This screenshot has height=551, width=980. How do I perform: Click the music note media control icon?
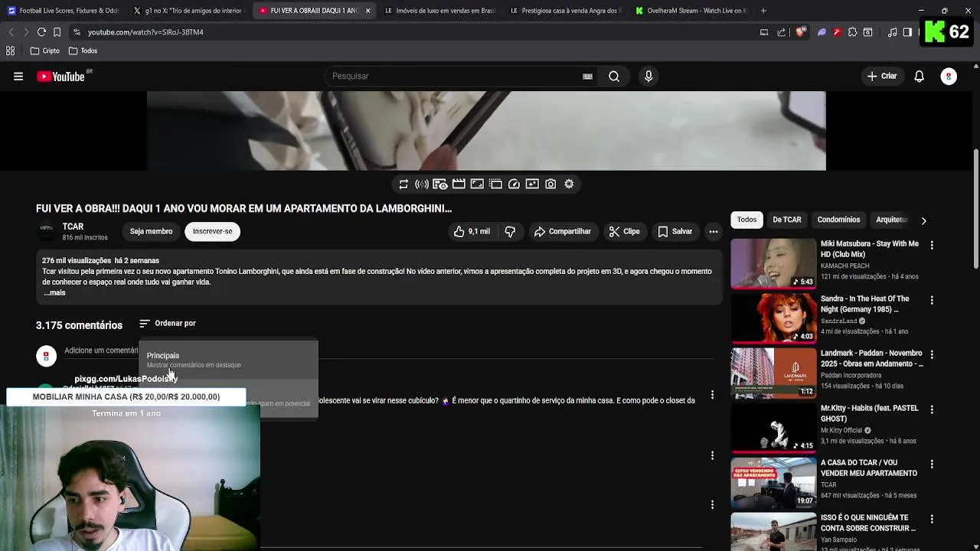click(893, 32)
